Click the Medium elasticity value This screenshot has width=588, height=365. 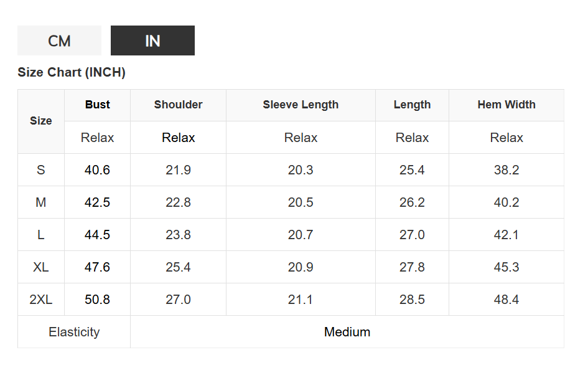[347, 332]
